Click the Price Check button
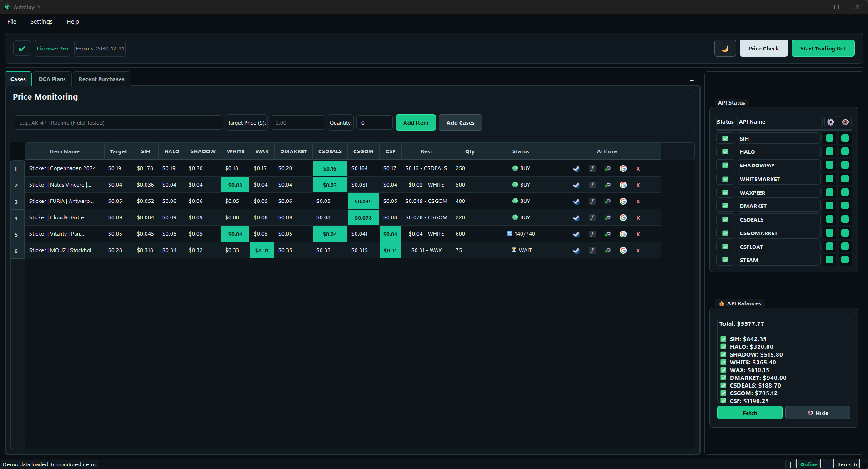868x469 pixels. coord(763,48)
